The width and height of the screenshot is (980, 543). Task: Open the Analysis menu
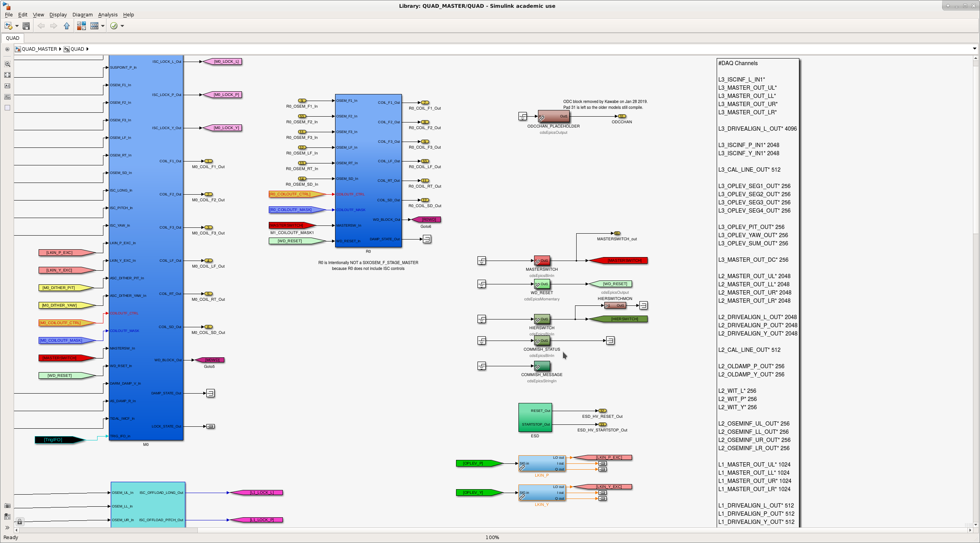point(108,15)
